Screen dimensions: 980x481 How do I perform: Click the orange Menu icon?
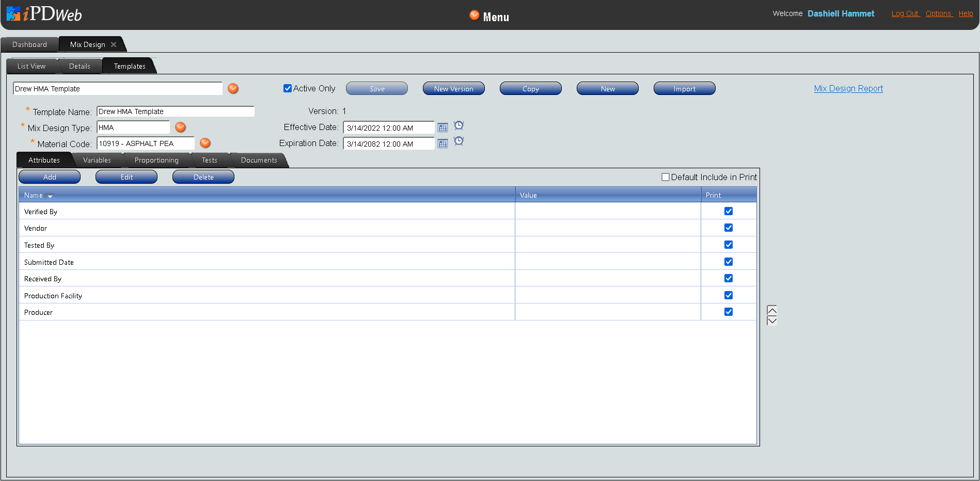point(474,15)
